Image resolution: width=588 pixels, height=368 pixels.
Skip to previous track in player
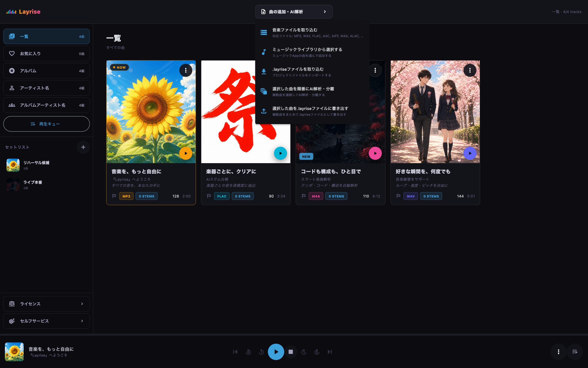(235, 352)
